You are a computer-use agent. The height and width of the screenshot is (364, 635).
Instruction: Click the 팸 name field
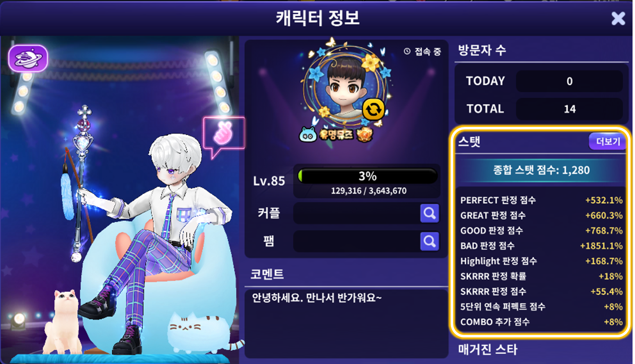pyautogui.click(x=356, y=241)
